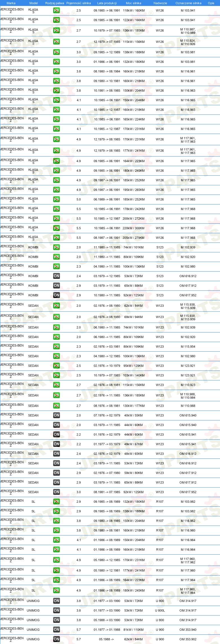Click the years cell 02.1976 -> 10.1979
Viewport: 220px width, 644px height.
coord(107,366)
